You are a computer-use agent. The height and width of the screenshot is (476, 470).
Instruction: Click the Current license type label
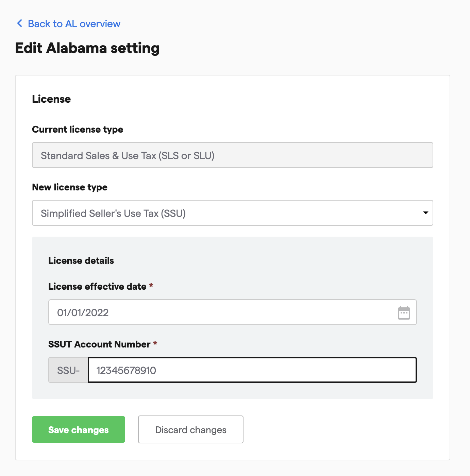coord(78,130)
